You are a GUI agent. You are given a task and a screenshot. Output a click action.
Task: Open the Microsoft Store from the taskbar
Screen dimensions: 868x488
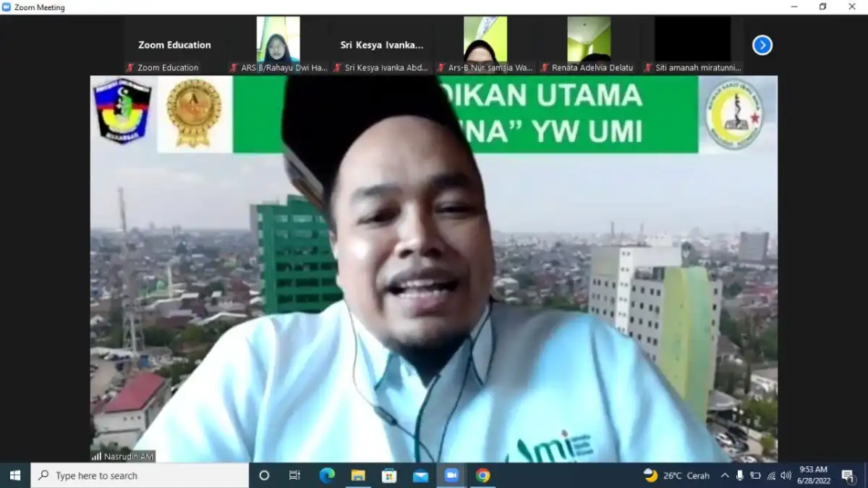(x=388, y=476)
